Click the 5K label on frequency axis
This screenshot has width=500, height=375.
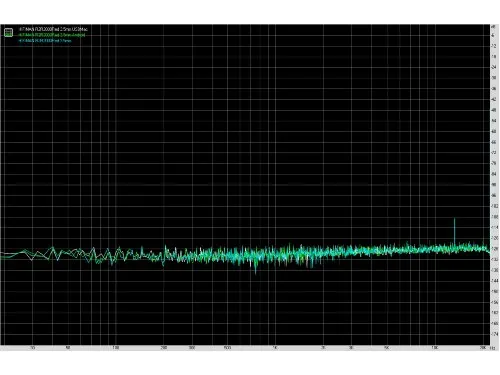pos(387,348)
